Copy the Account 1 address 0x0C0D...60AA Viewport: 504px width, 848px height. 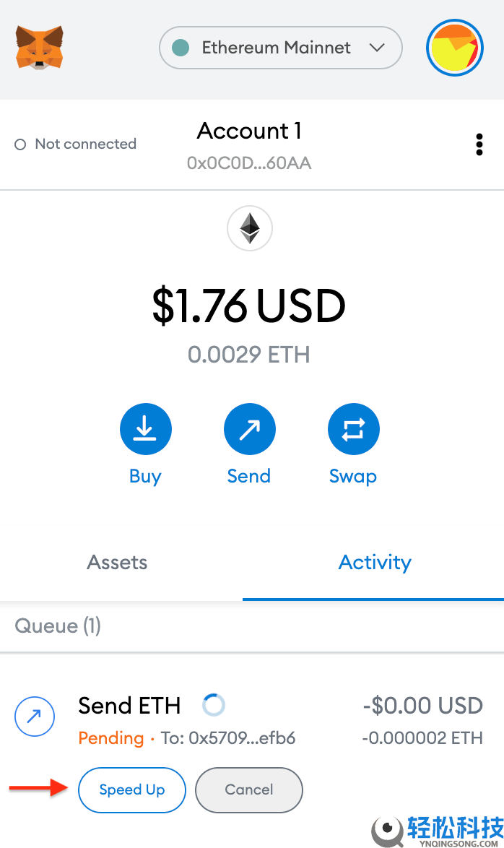249,163
